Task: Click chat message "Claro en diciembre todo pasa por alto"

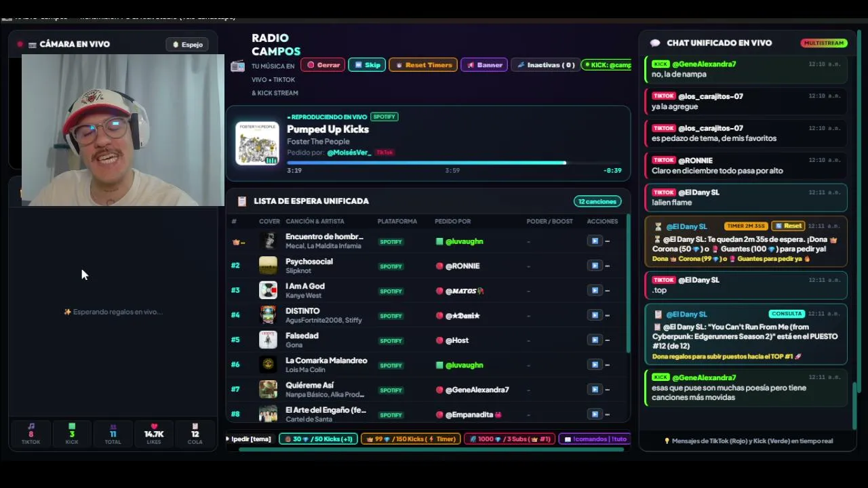Action: click(717, 171)
